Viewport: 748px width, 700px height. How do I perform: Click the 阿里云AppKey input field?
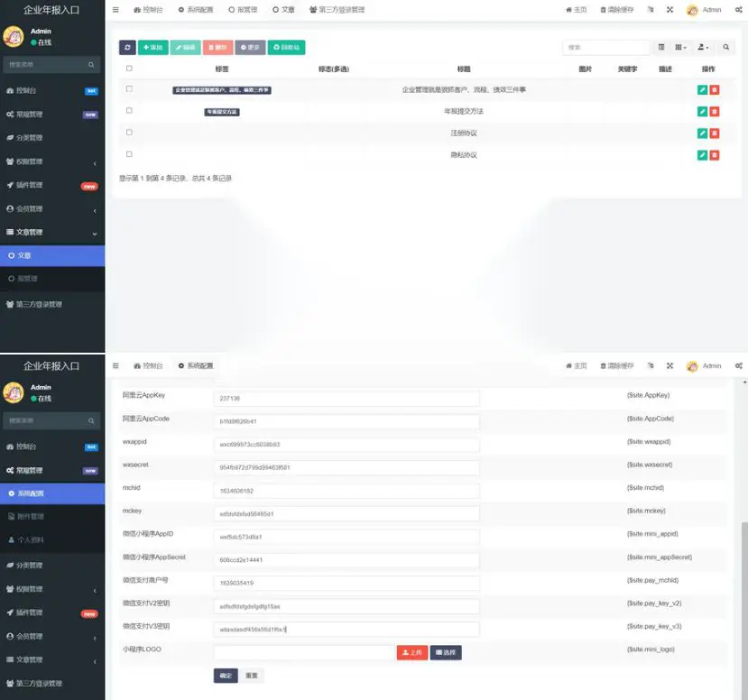pyautogui.click(x=346, y=398)
